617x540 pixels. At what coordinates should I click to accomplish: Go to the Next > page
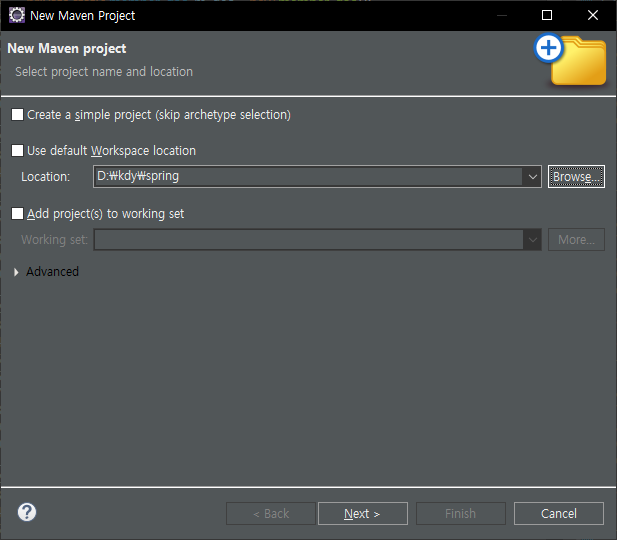pyautogui.click(x=362, y=513)
